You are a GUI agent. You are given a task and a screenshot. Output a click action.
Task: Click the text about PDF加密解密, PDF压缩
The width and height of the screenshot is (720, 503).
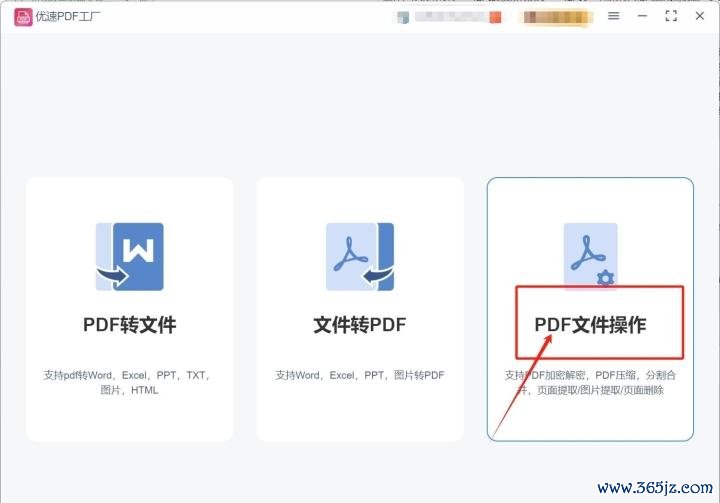[591, 382]
